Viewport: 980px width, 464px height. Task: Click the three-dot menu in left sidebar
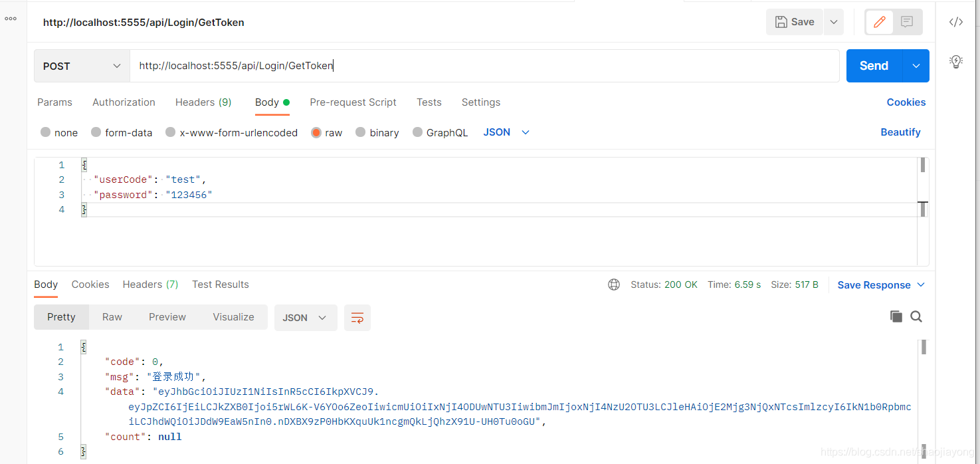pos(11,18)
